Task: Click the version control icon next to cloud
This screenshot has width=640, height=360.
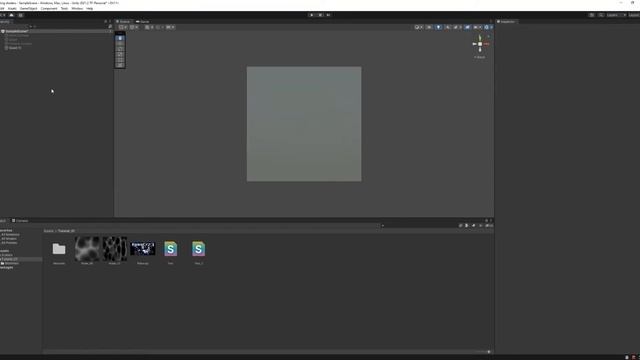Action: pyautogui.click(x=20, y=15)
